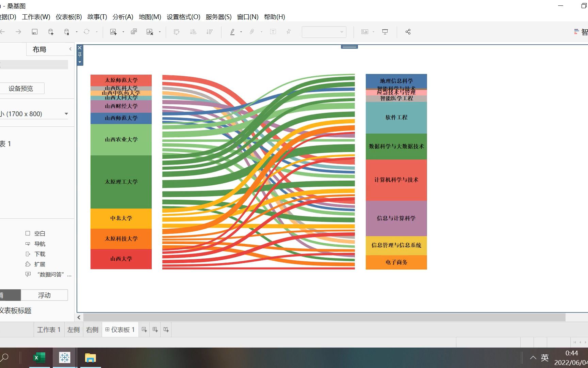Open the highlight options dropdown arrow
588x368 pixels.
241,32
